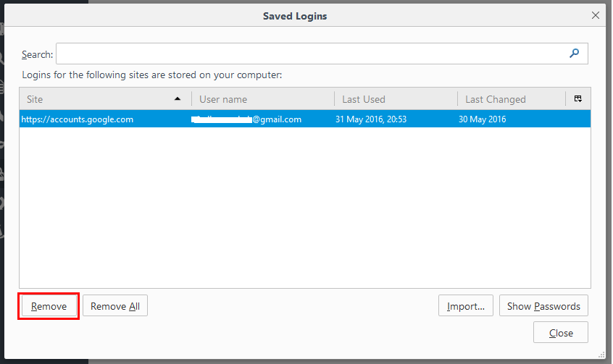Click the dialog resize grip corner
613x364 pixels.
tap(601, 353)
